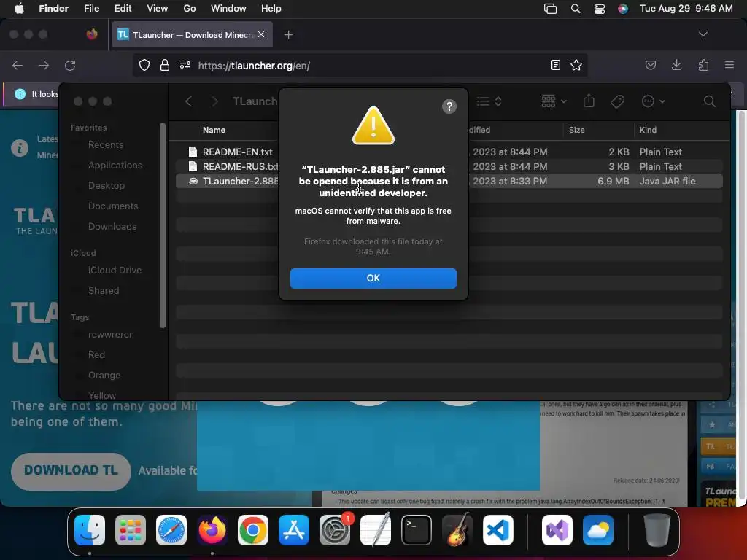Click Finder Share toolbar button
Screen dimensions: 747x560
click(x=589, y=101)
